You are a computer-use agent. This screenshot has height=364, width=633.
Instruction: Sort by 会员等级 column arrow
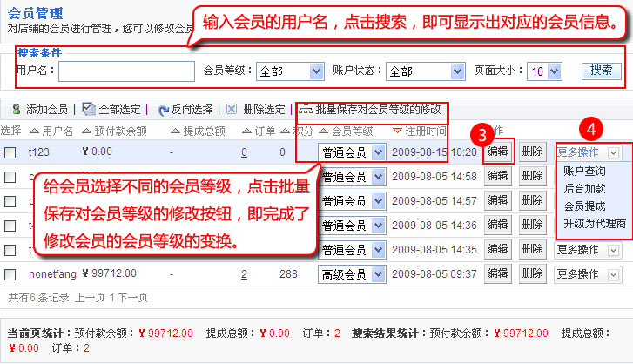[x=323, y=131]
